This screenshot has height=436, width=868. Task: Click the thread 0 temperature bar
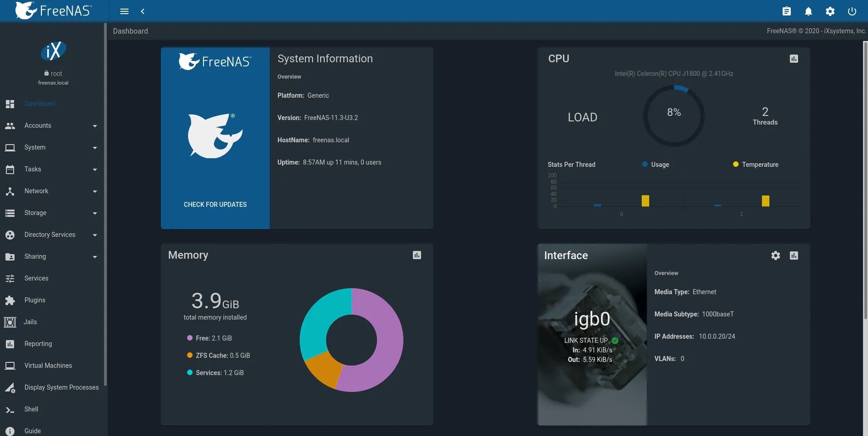pyautogui.click(x=645, y=200)
